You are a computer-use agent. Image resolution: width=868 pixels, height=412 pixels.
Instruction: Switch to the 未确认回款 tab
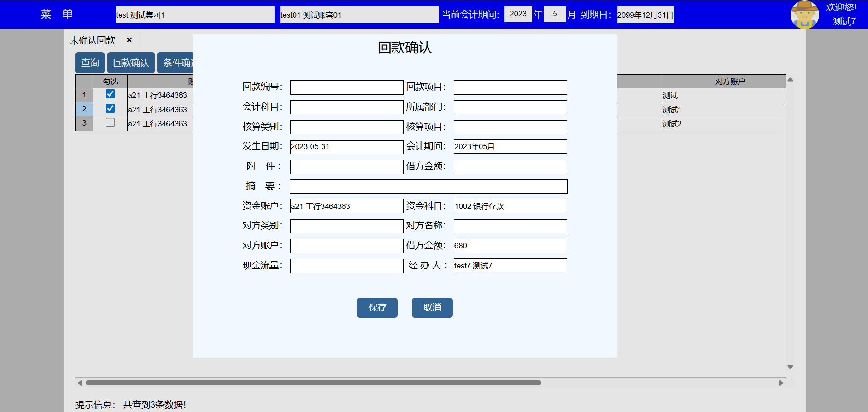coord(93,40)
